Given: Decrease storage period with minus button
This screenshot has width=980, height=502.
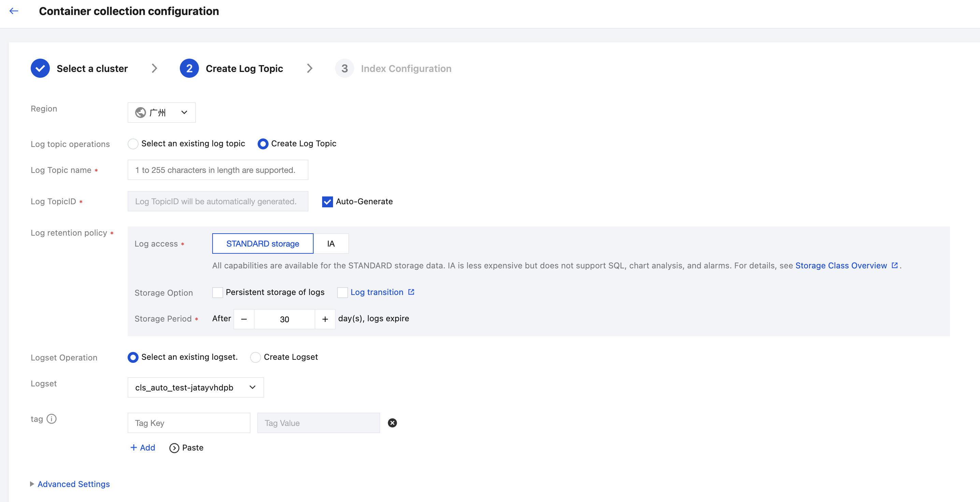Looking at the screenshot, I should tap(244, 319).
